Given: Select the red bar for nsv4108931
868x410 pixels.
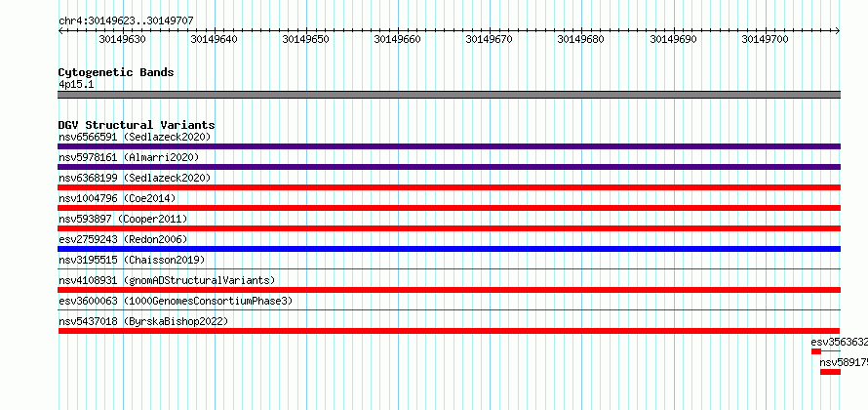Looking at the screenshot, I should [449, 290].
